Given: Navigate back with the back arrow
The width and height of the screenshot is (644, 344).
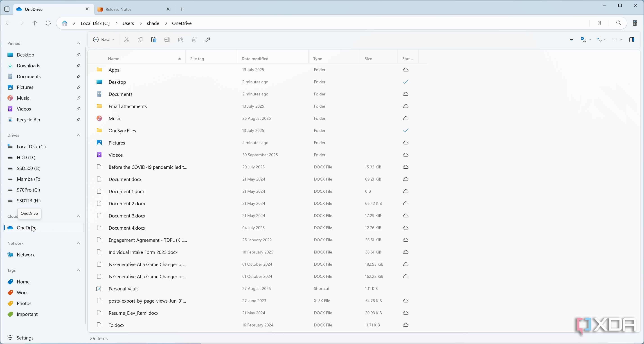Looking at the screenshot, I should click(8, 23).
